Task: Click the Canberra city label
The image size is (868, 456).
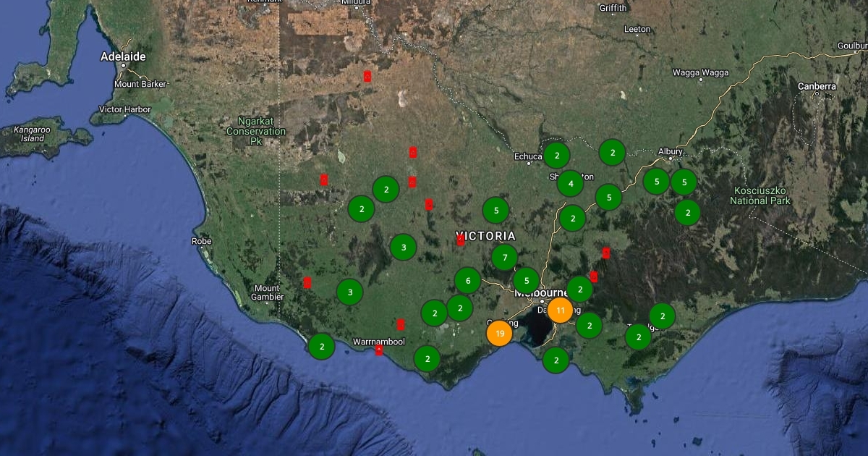Action: click(817, 86)
